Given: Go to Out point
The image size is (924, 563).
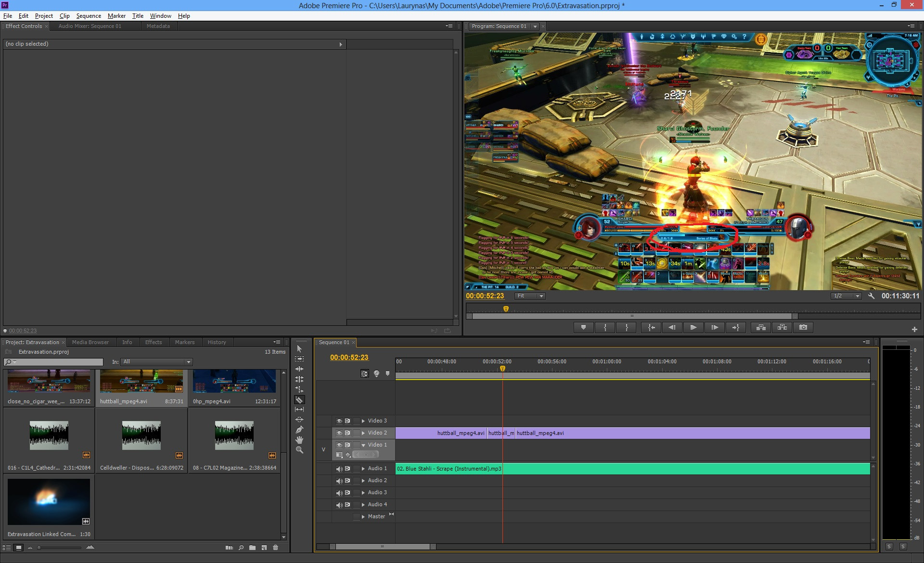Looking at the screenshot, I should 736,328.
